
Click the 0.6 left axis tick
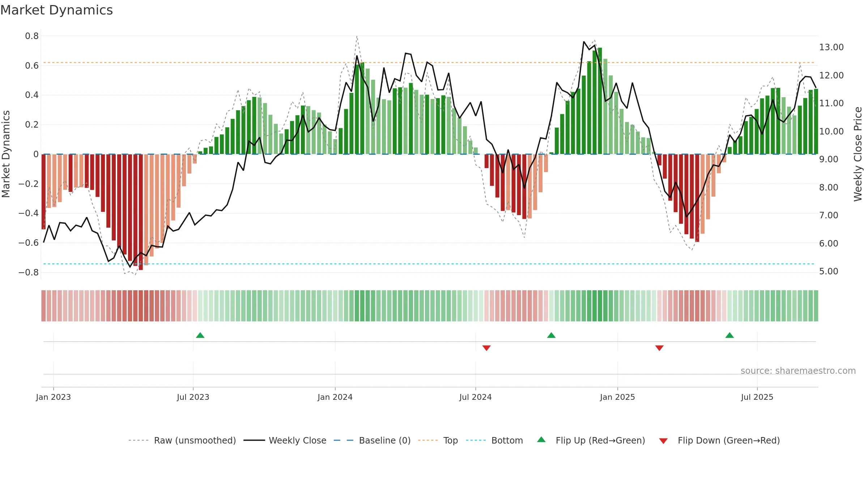pyautogui.click(x=32, y=65)
